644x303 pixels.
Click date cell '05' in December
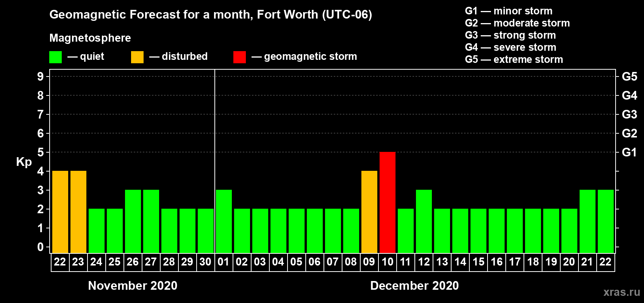[297, 262]
